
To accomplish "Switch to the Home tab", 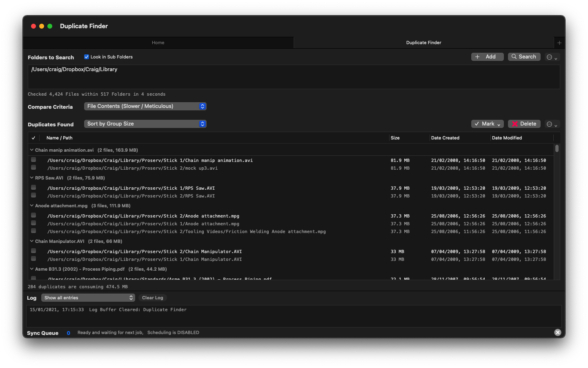I will (x=158, y=43).
